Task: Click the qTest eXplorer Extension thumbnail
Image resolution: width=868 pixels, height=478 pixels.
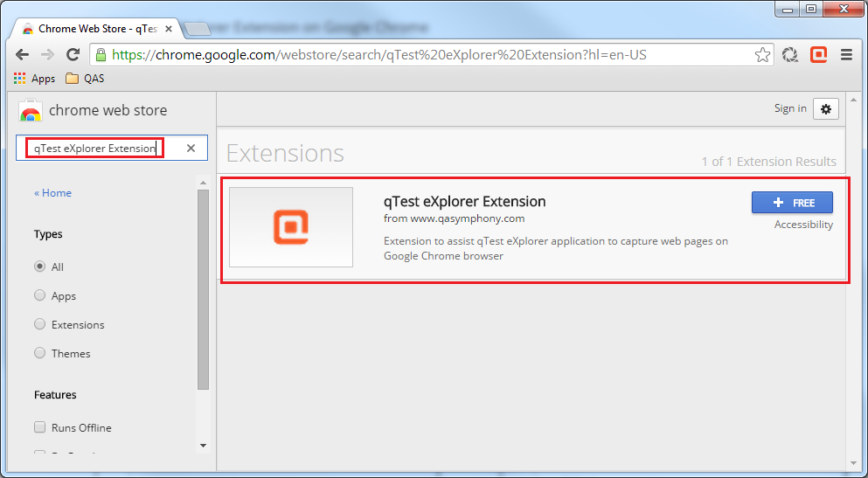Action: coord(291,227)
